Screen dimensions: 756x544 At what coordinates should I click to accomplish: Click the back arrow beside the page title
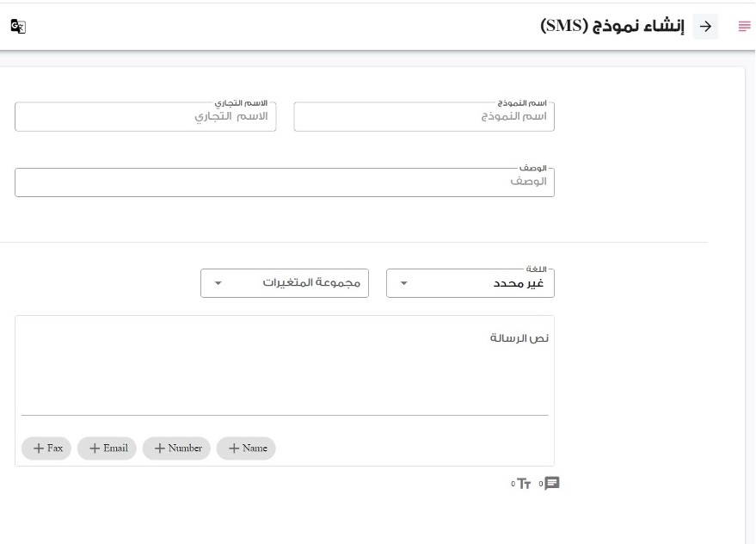click(705, 27)
